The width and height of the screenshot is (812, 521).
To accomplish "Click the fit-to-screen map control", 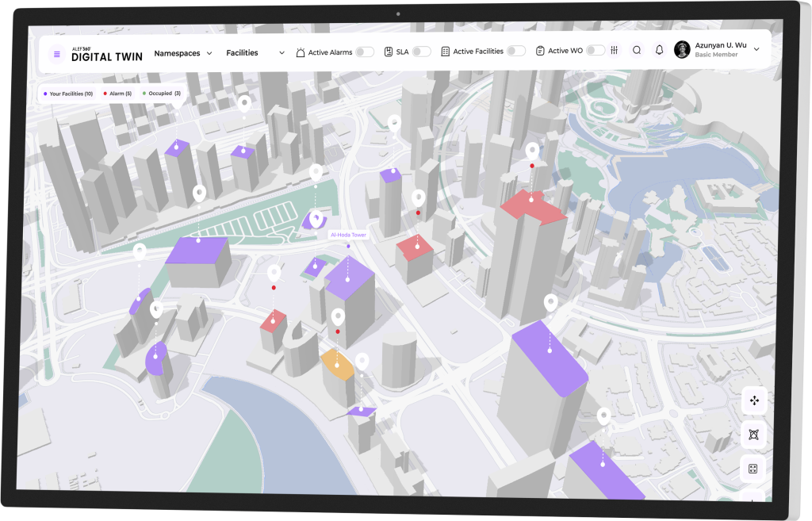I will [x=753, y=469].
